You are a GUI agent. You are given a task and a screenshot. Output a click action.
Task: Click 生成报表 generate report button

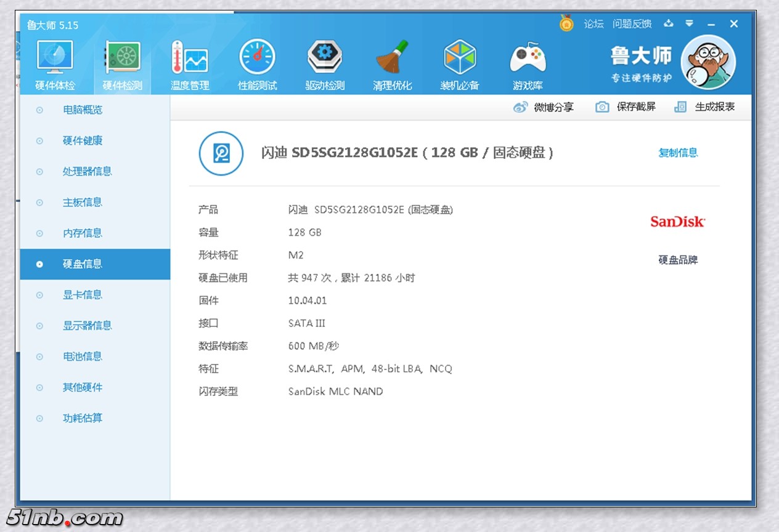click(705, 107)
